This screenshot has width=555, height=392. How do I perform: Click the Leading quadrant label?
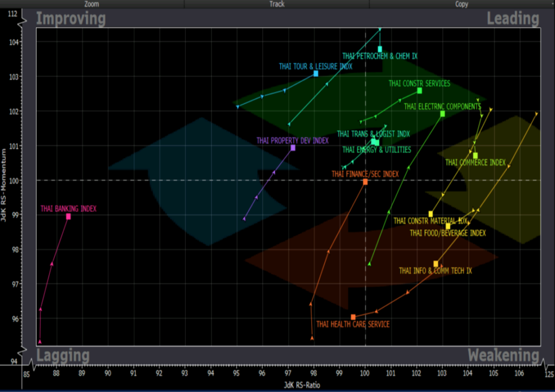coord(513,18)
